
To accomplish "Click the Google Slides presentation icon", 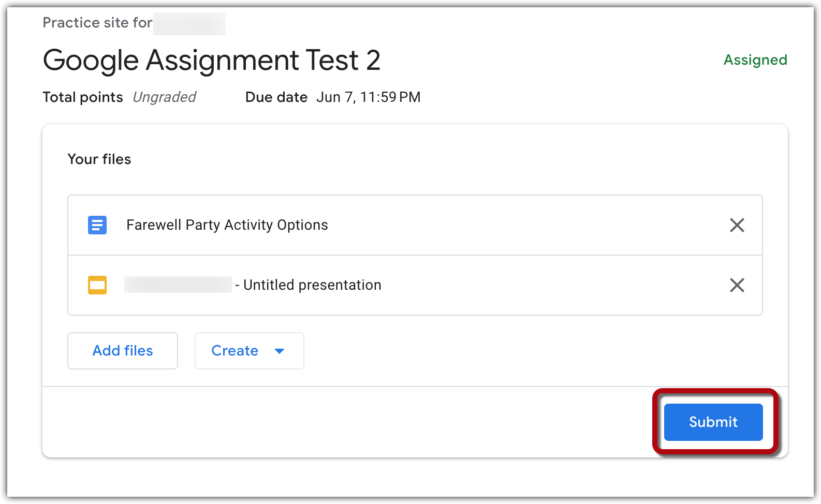I will [97, 285].
